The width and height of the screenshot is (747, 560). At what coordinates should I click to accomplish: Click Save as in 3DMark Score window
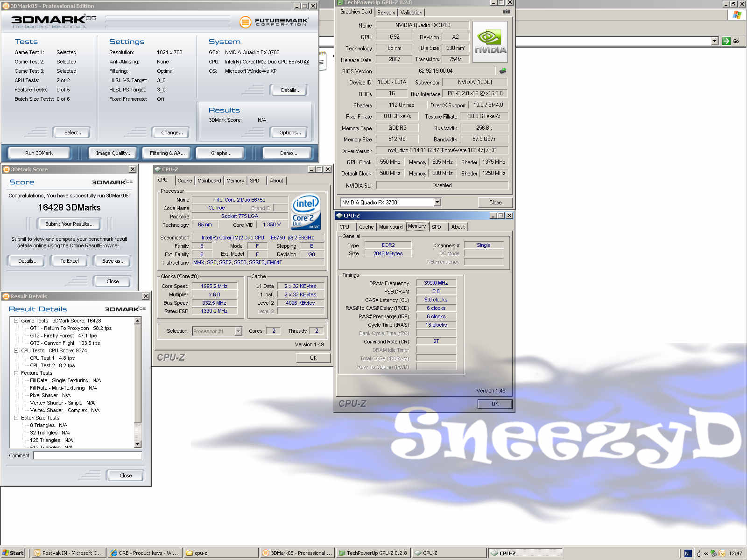pos(113,261)
